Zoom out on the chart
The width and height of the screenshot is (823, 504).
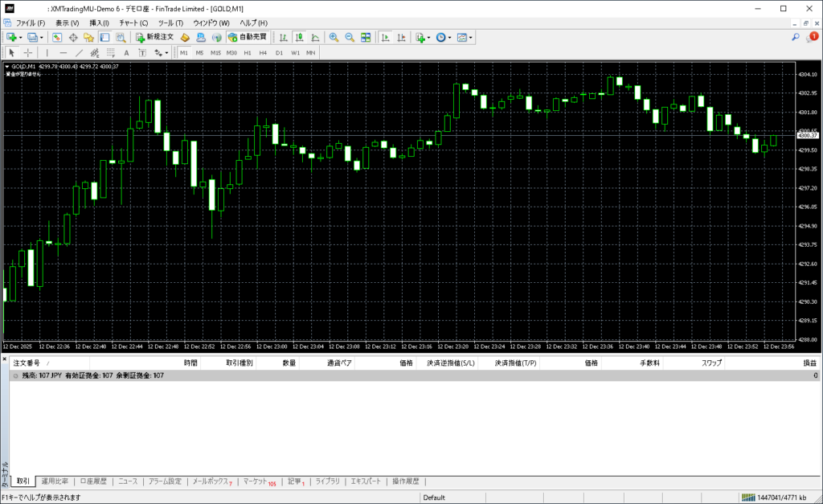click(x=350, y=37)
